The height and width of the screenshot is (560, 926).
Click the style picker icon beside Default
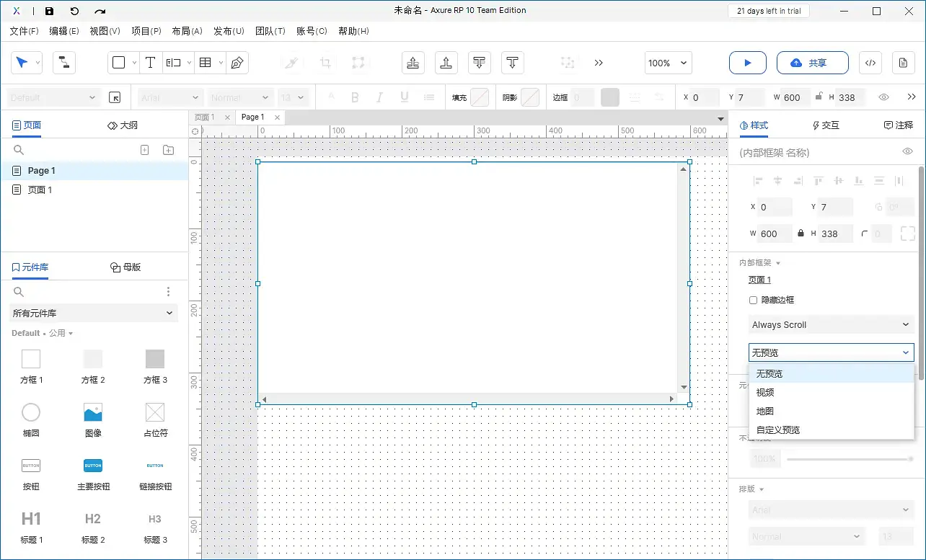pos(115,97)
